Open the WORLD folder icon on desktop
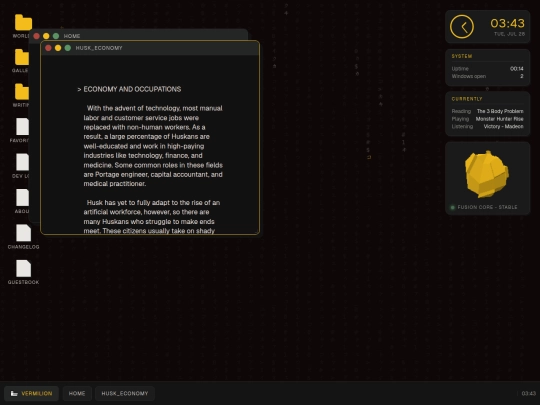Viewport: 540px width, 405px height. pos(23,22)
